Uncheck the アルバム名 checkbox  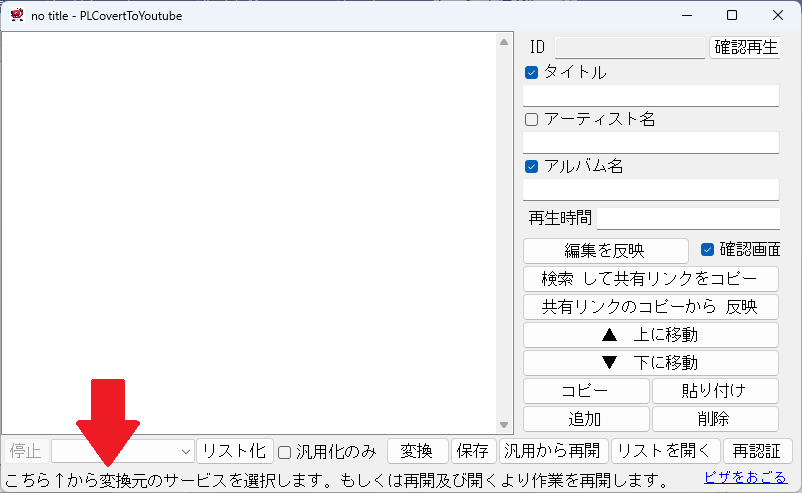[532, 166]
